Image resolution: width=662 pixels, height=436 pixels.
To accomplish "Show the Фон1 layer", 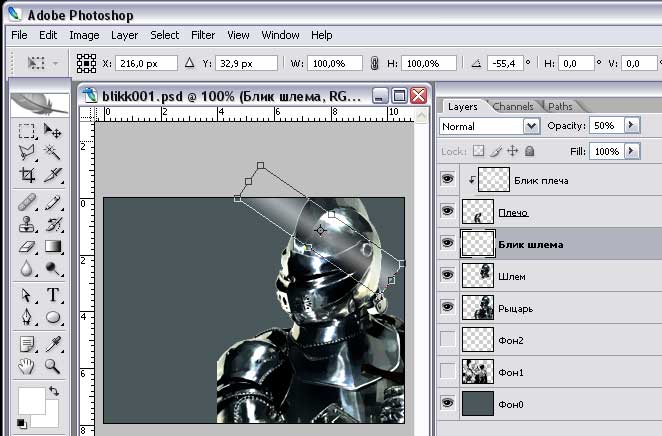I will pyautogui.click(x=448, y=371).
